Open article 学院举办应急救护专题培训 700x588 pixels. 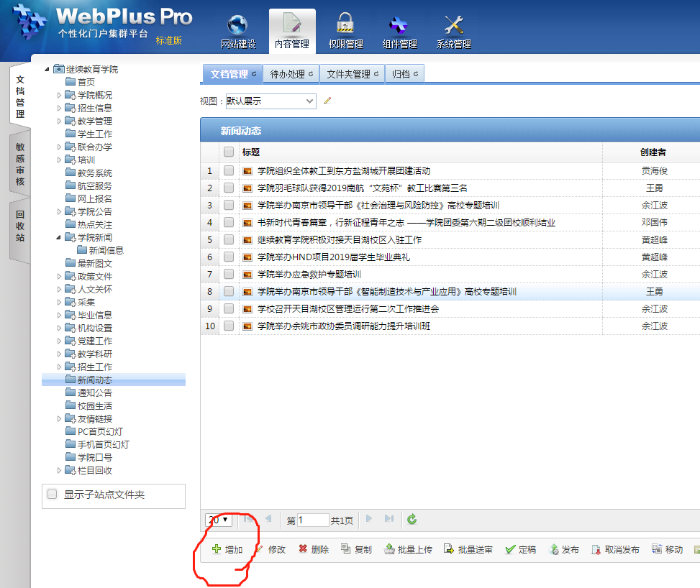[309, 275]
